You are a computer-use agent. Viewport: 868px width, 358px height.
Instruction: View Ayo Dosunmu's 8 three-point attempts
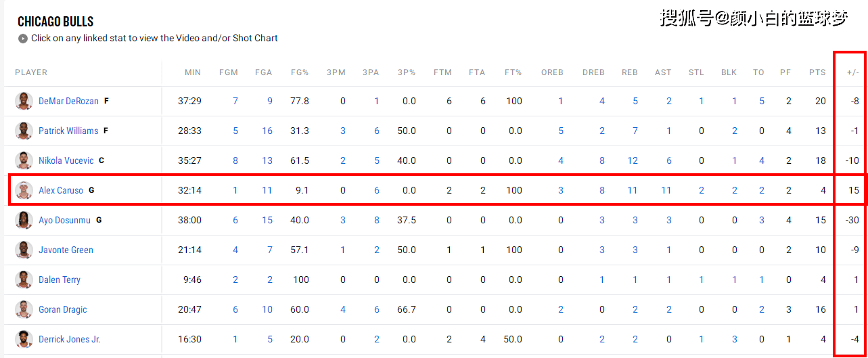[377, 220]
